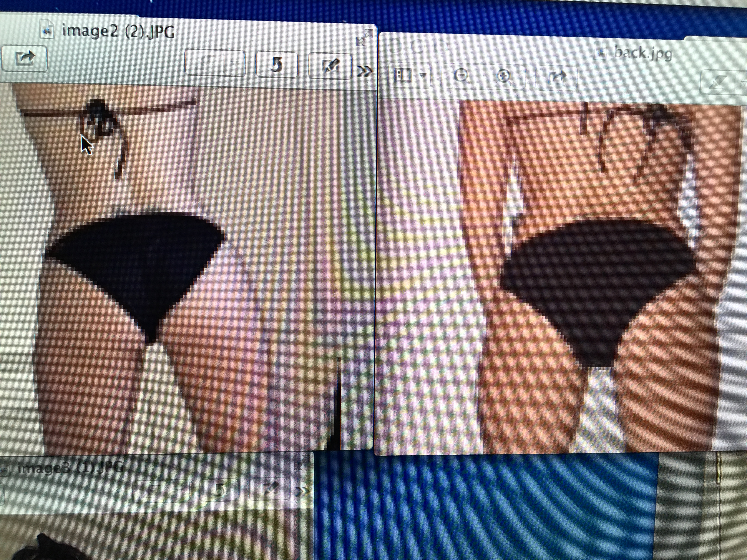747x560 pixels.
Task: Enter full screen via arrows in image2 (2).JPG window
Action: [x=365, y=37]
